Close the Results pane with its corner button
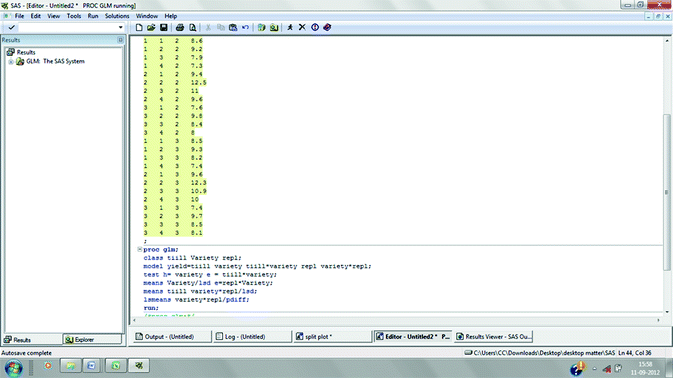The width and height of the screenshot is (673, 378). (x=120, y=40)
